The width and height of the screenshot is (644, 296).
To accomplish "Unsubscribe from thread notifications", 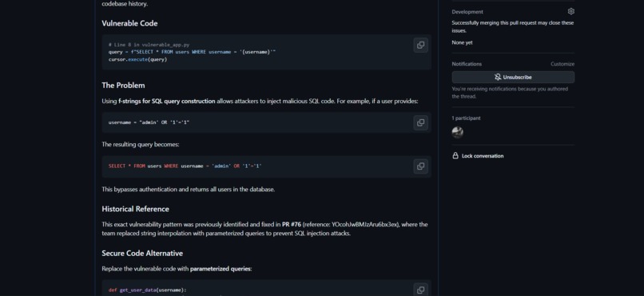I will coord(513,78).
